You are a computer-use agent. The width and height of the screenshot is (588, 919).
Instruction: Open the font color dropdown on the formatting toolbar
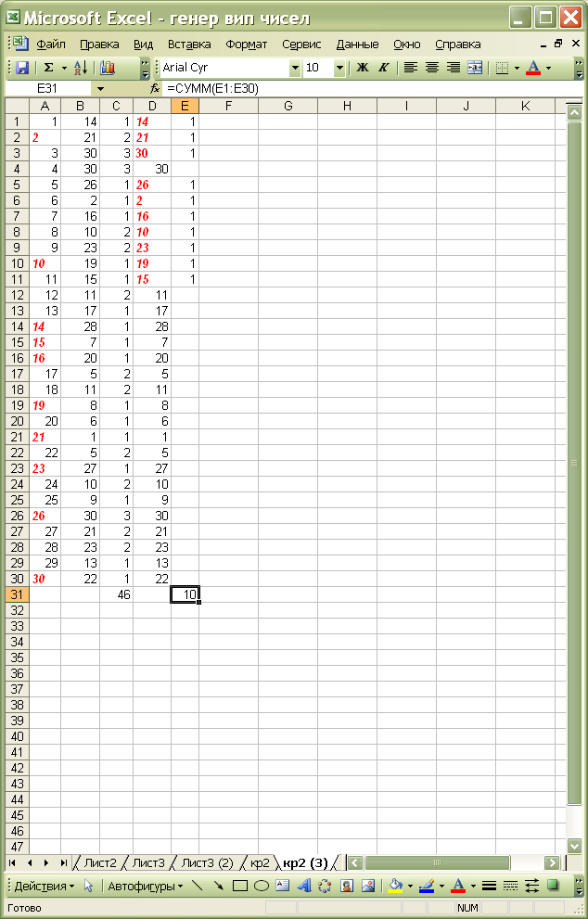[548, 68]
